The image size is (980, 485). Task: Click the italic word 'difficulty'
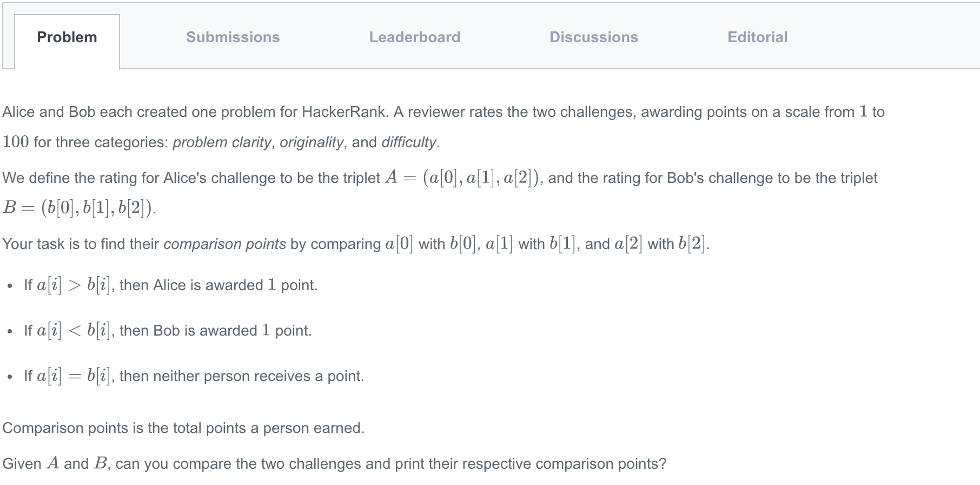coord(409,142)
